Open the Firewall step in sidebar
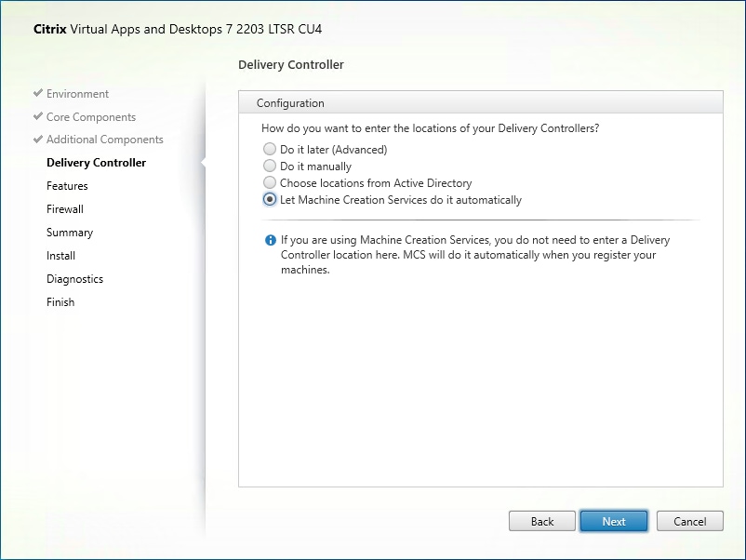This screenshot has height=560, width=746. coord(65,209)
